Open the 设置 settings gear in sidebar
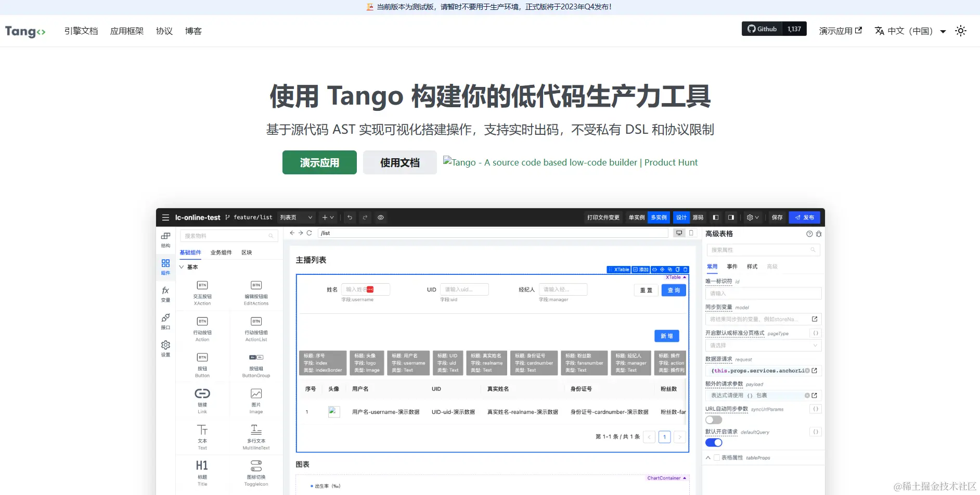Screen dimensions: 980x495 165,348
